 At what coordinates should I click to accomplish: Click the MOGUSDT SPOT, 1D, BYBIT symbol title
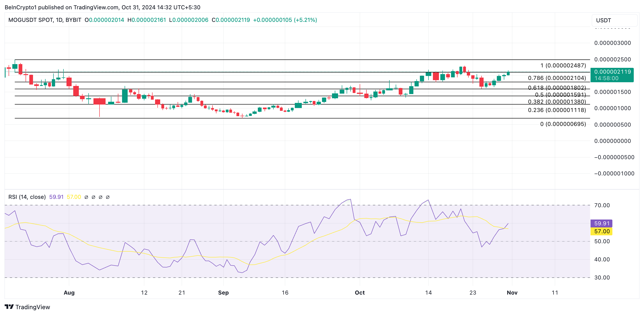click(45, 20)
